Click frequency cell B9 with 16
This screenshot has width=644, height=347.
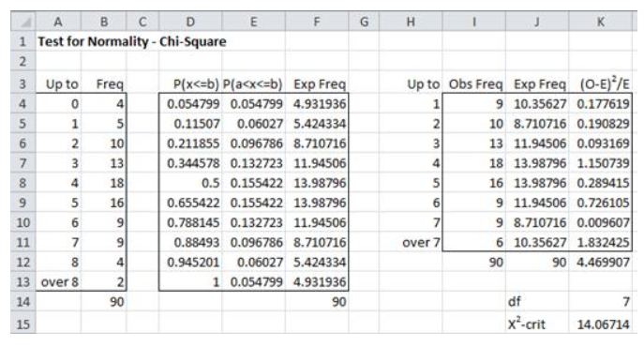click(x=104, y=203)
